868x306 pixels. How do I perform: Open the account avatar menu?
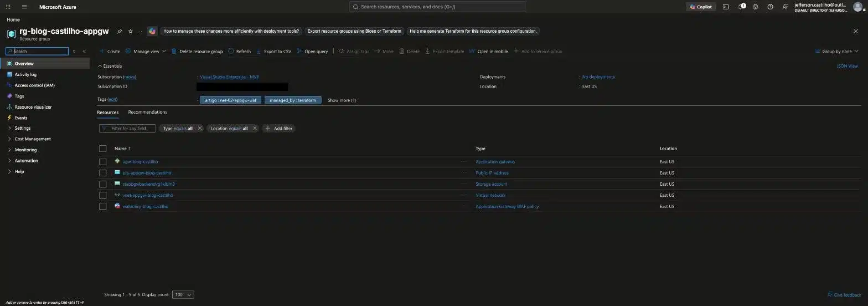click(x=858, y=7)
